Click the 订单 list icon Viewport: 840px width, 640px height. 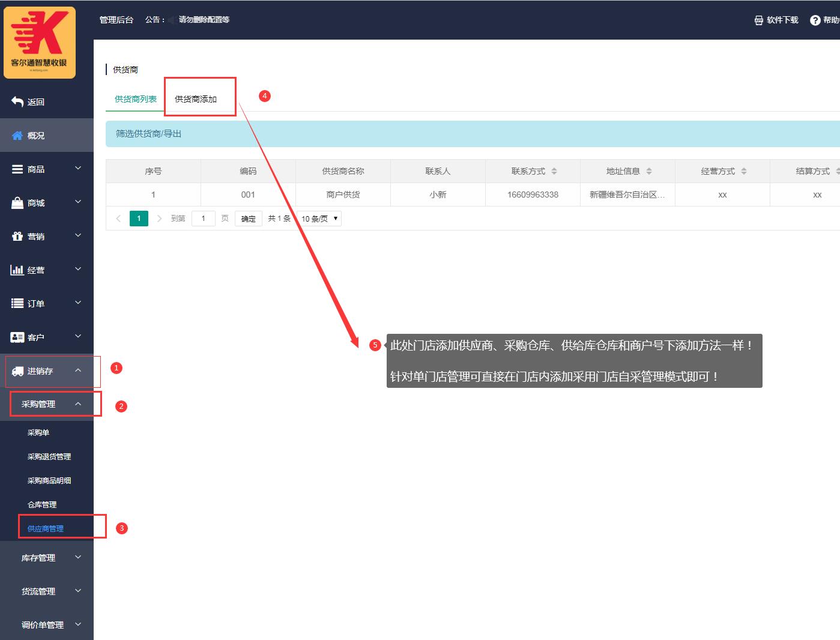[17, 304]
